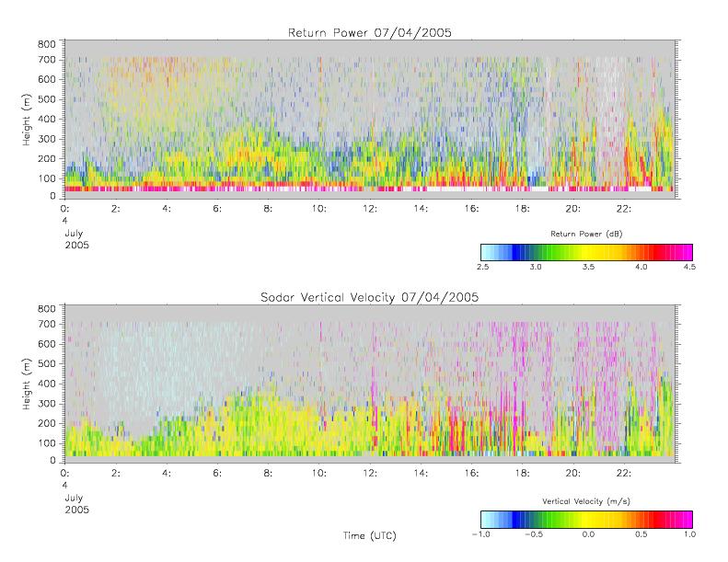Viewport: 728px width, 562px height.
Task: Click the Return Power heatmap plot area
Action: click(x=370, y=120)
